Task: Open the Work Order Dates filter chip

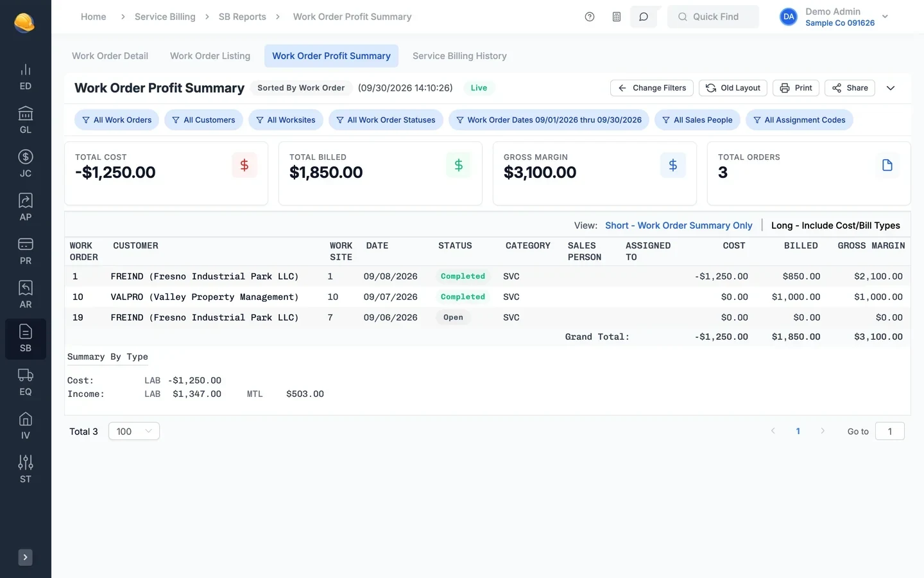Action: coord(549,120)
